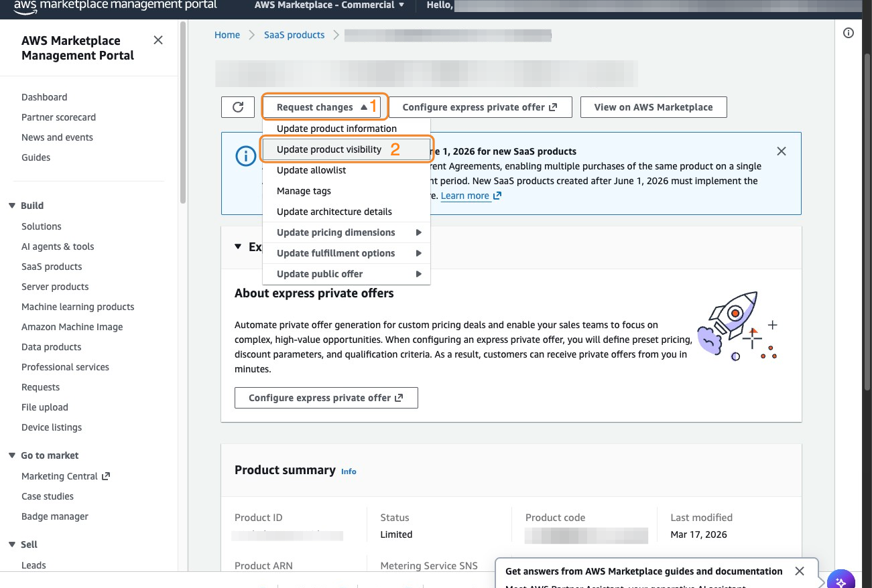The height and width of the screenshot is (588, 872).
Task: Open Solutions under Build
Action: coord(42,226)
